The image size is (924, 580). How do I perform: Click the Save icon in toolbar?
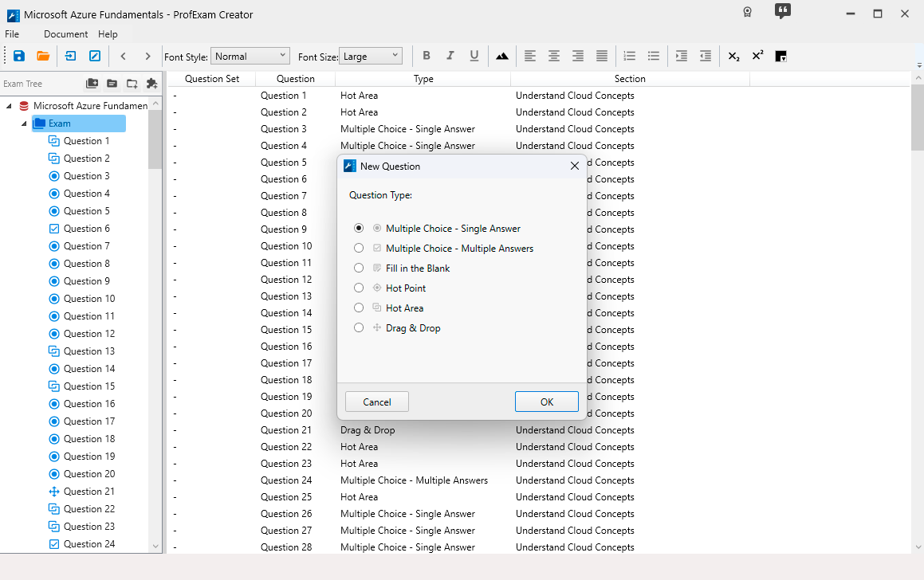(x=19, y=56)
